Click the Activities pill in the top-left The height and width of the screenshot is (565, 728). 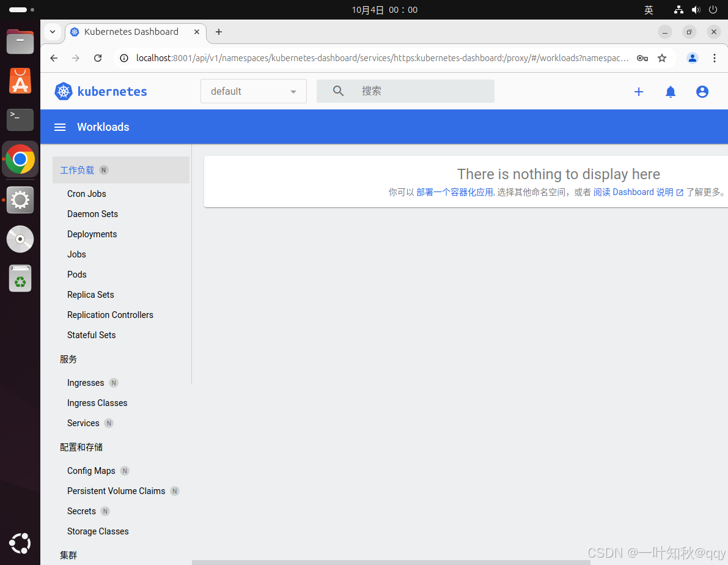(x=21, y=10)
